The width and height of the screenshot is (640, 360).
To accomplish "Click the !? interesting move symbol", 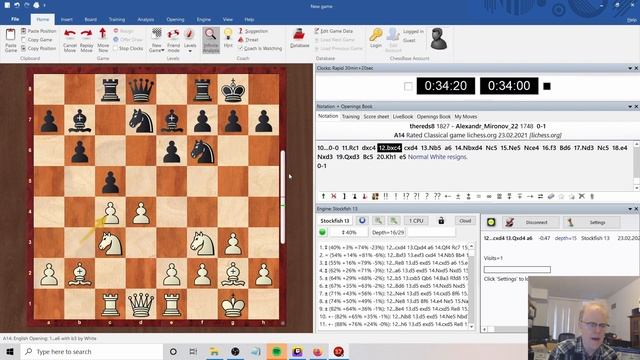I will pos(406,196).
